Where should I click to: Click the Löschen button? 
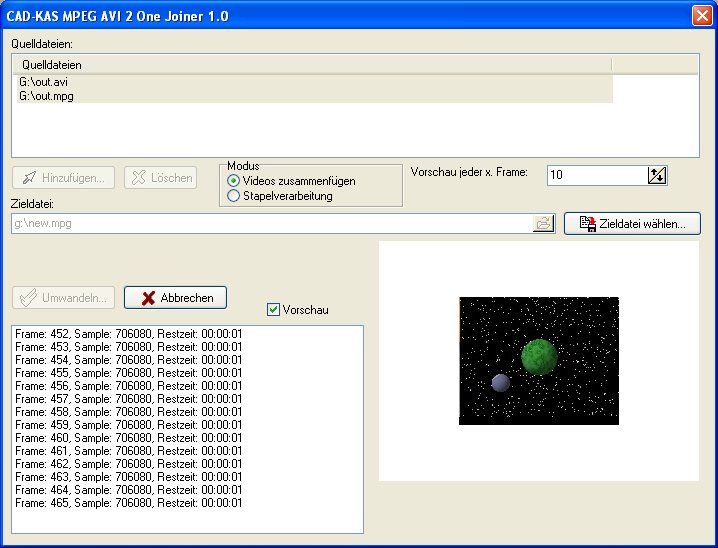tap(160, 178)
